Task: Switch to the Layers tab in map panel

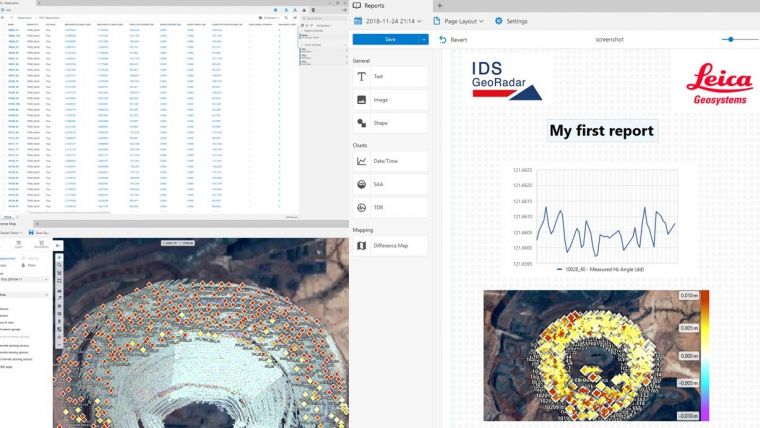Action: 18,244
